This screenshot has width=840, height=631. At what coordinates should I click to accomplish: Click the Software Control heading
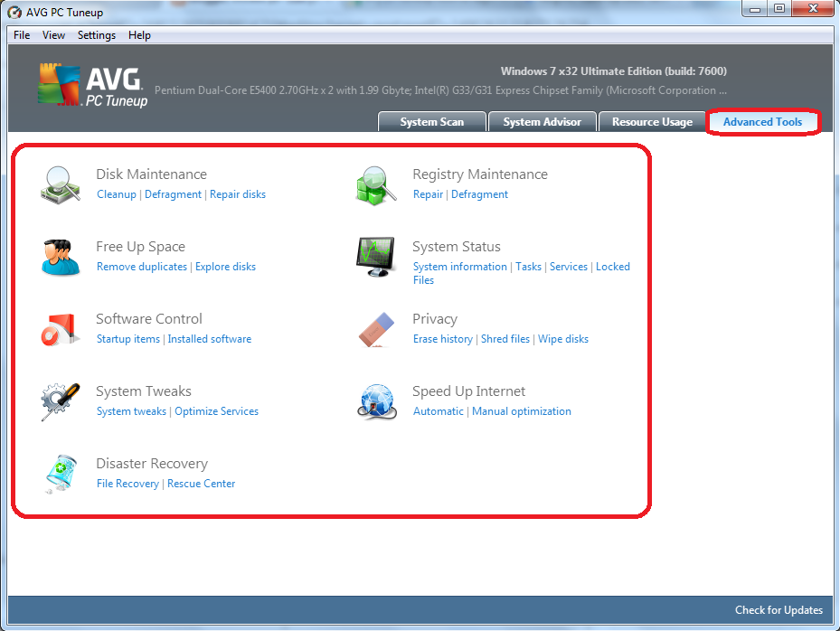(x=149, y=319)
